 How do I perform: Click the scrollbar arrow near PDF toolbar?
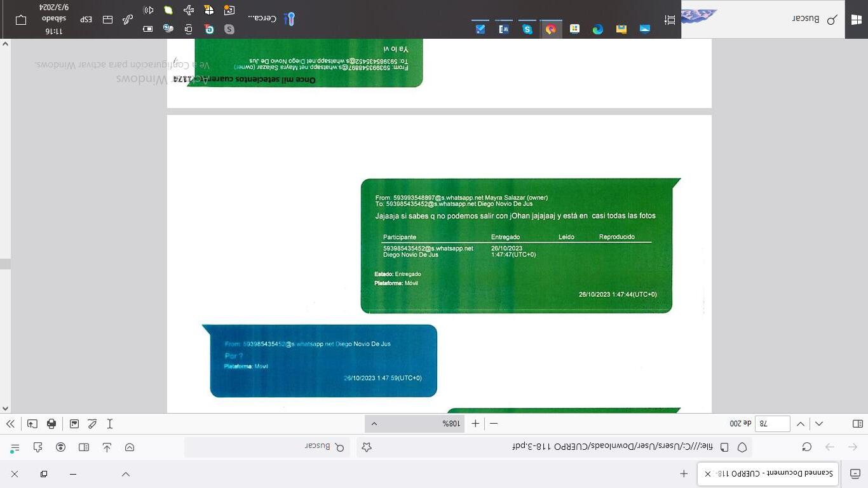tap(5, 409)
